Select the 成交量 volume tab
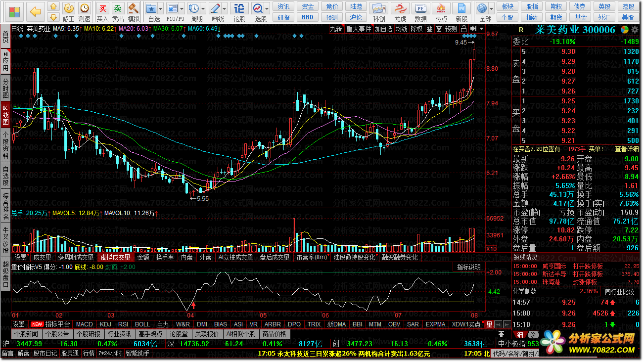The height and width of the screenshot is (362, 644). pyautogui.click(x=42, y=257)
